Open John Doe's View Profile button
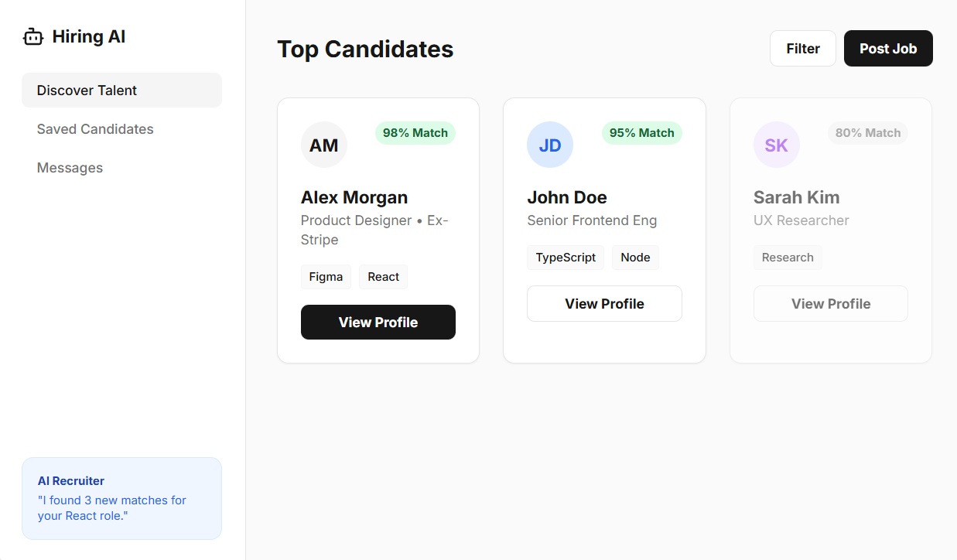The width and height of the screenshot is (957, 560). (x=604, y=303)
